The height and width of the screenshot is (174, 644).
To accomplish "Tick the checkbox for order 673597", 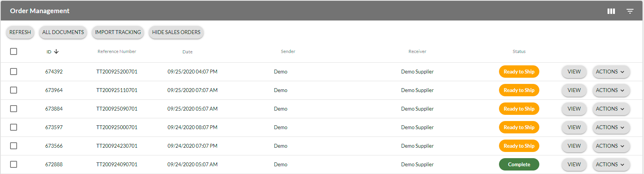I will 14,127.
